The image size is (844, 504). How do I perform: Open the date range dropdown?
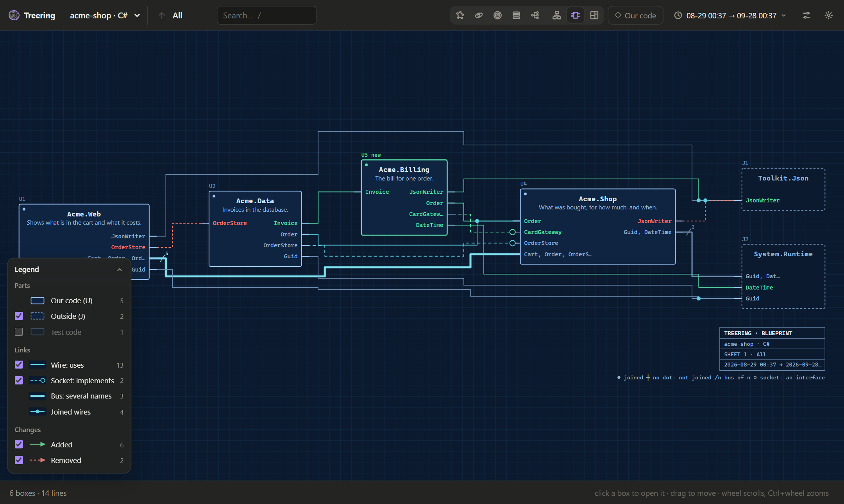pyautogui.click(x=730, y=15)
